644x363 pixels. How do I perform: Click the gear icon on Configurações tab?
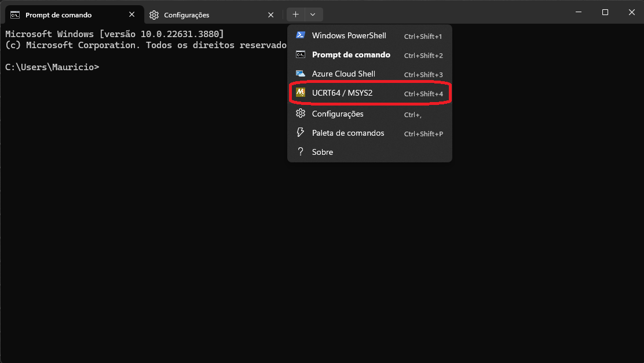click(x=154, y=15)
